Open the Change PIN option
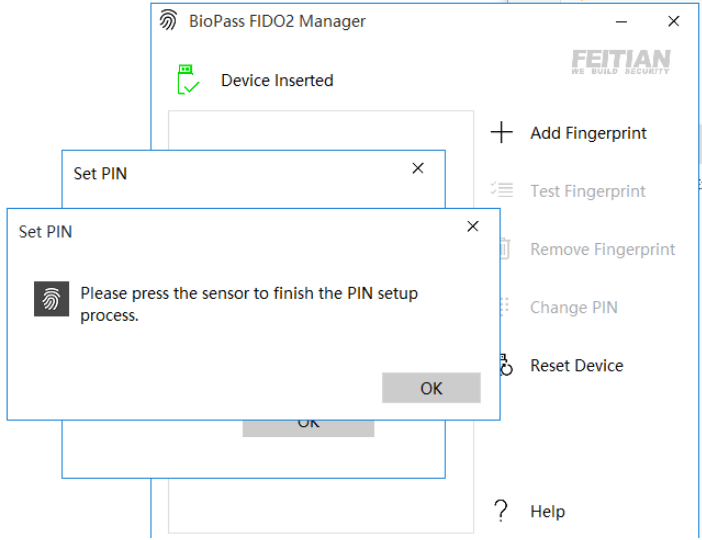Image resolution: width=702 pixels, height=540 pixels. tap(573, 307)
